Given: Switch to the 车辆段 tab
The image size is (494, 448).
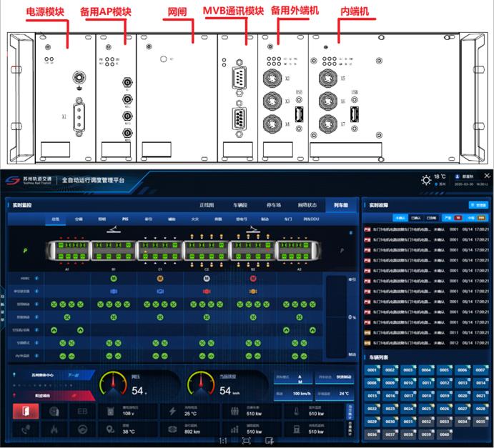Looking at the screenshot, I should [x=240, y=205].
